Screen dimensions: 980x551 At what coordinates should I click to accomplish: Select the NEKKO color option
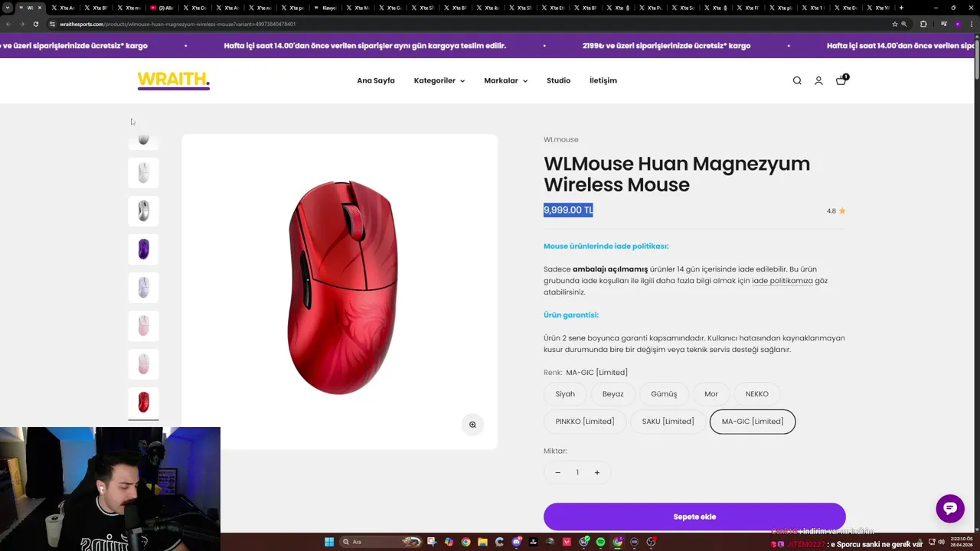point(756,394)
